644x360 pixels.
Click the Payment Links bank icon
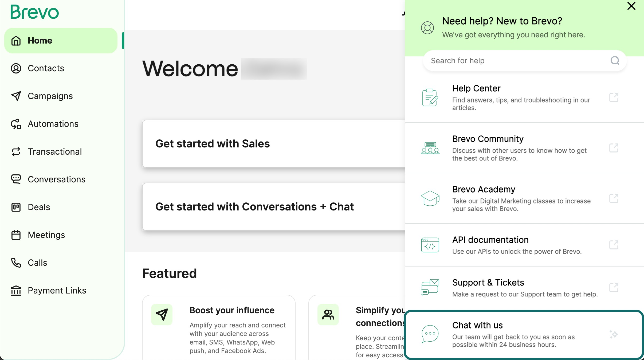(16, 291)
